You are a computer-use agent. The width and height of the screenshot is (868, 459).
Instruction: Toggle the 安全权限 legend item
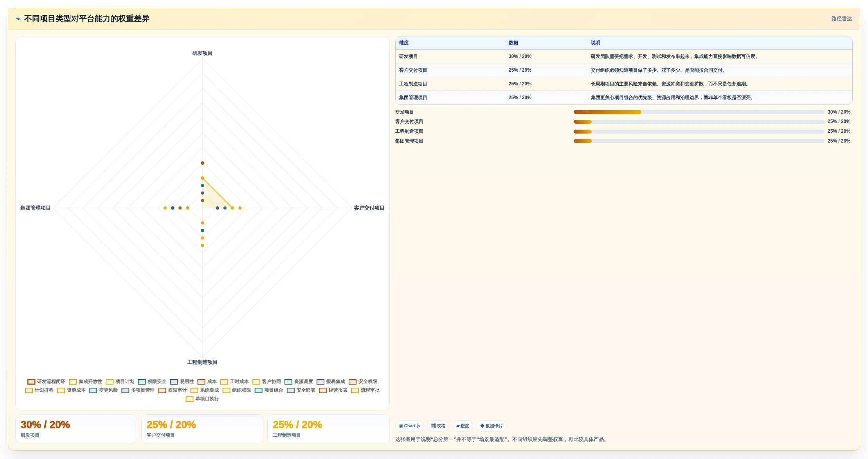[x=362, y=381]
